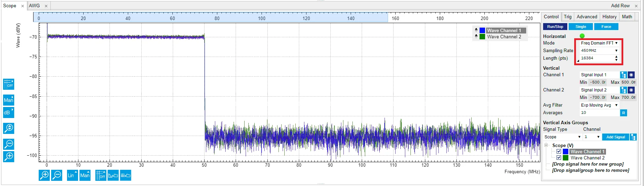Click the Run/Stop button
The image size is (644, 186).
coord(555,27)
